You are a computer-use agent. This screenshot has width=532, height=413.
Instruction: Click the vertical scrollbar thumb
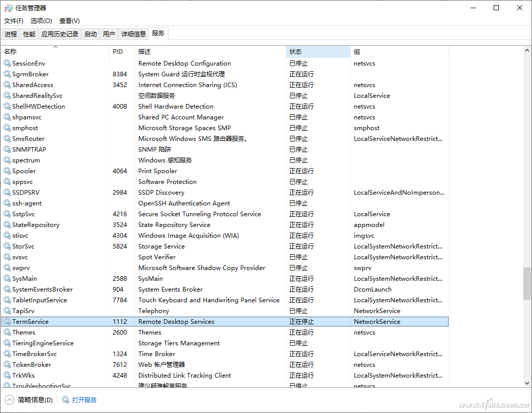527,283
